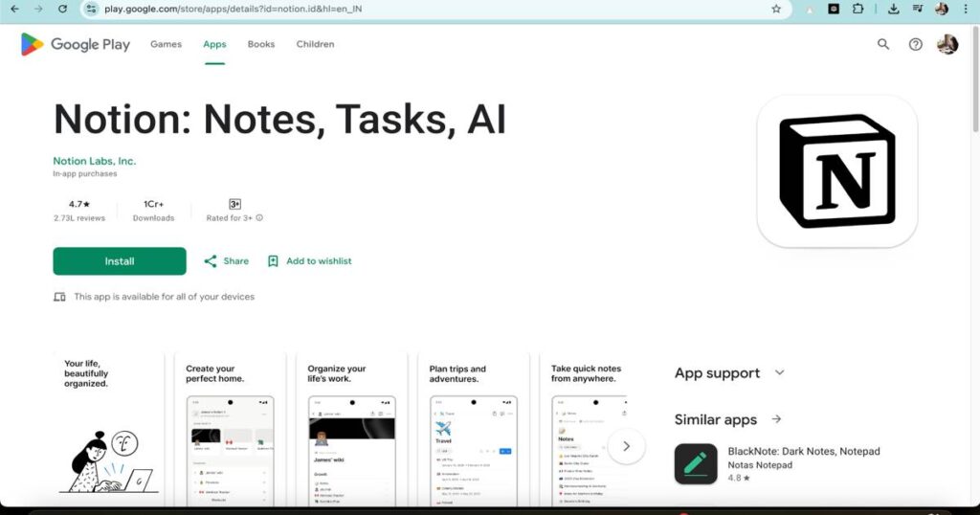This screenshot has width=980, height=515.
Task: Click the browser forward arrow
Action: tap(38, 9)
